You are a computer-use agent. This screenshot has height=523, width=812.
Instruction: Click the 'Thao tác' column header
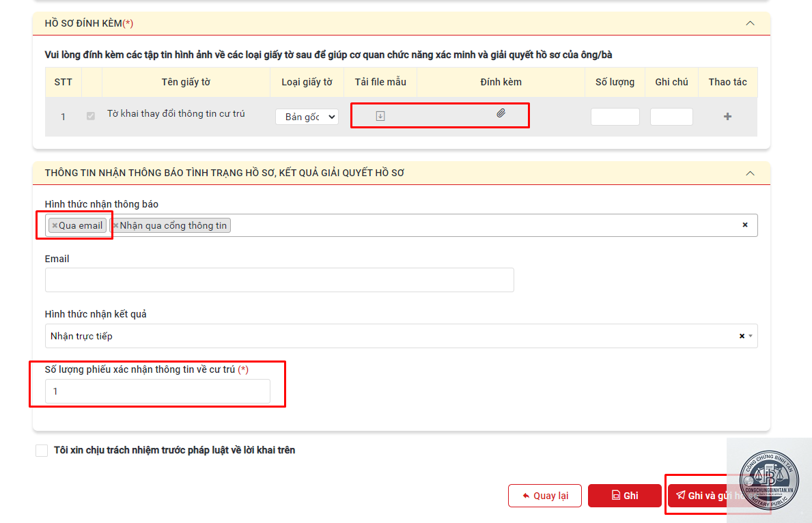pos(727,82)
